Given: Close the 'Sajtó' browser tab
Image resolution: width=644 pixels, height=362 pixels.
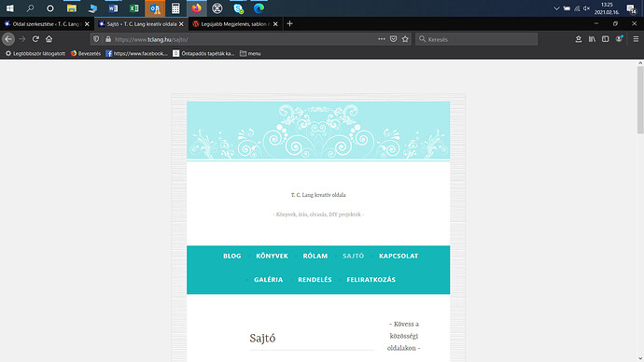Looking at the screenshot, I should [181, 24].
